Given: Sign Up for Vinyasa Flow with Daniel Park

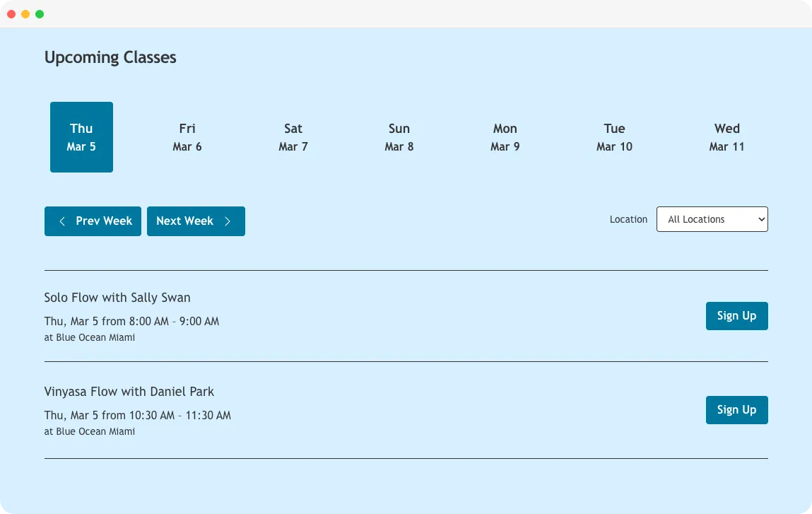Looking at the screenshot, I should pos(736,409).
